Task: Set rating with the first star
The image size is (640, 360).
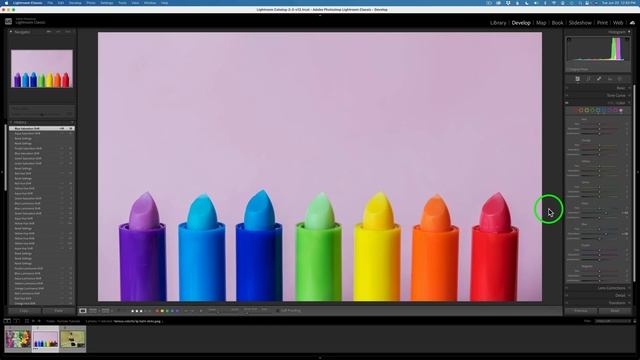Action: [x=132, y=311]
